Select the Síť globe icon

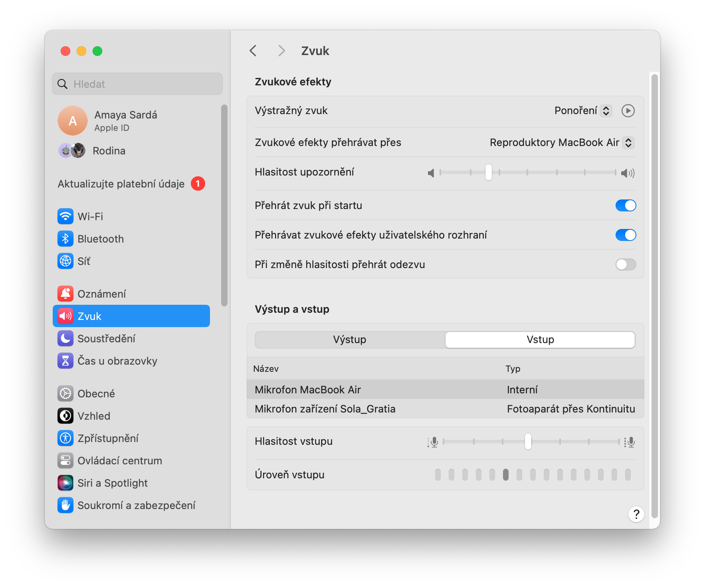pyautogui.click(x=65, y=261)
